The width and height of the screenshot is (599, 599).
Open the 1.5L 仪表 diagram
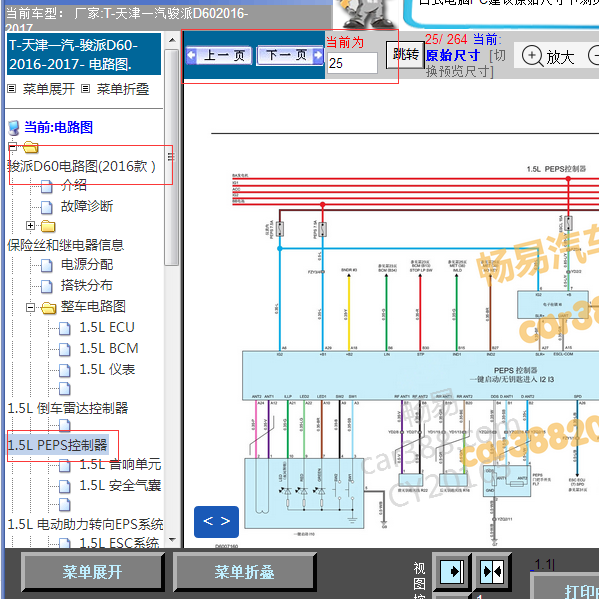pyautogui.click(x=107, y=369)
